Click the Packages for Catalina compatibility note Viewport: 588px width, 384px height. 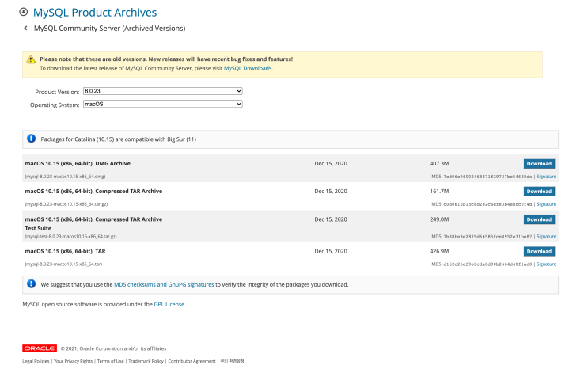[x=119, y=139]
